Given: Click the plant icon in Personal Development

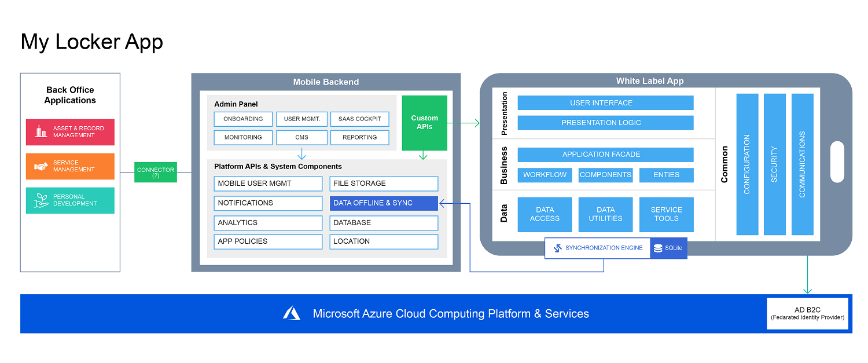Looking at the screenshot, I should [x=41, y=200].
